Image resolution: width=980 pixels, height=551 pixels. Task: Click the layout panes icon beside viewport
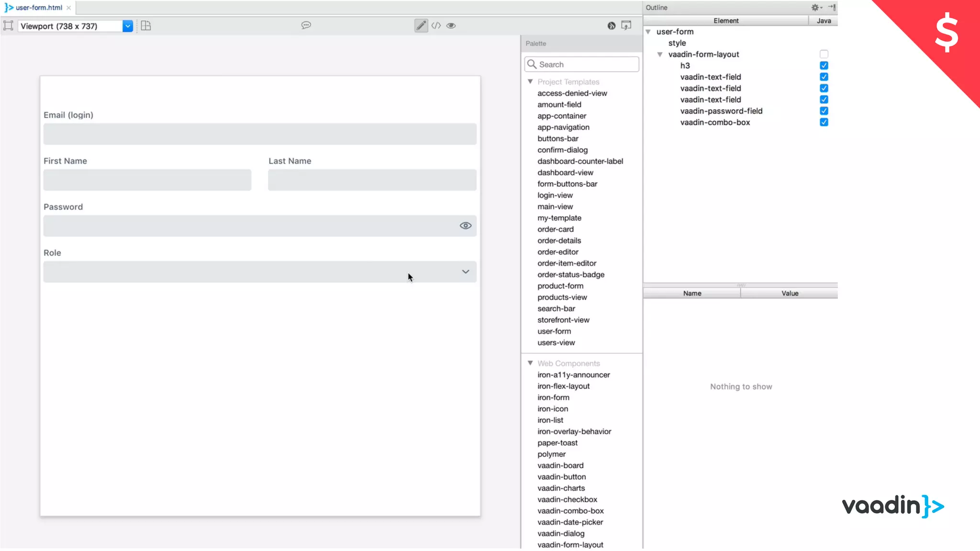tap(146, 26)
